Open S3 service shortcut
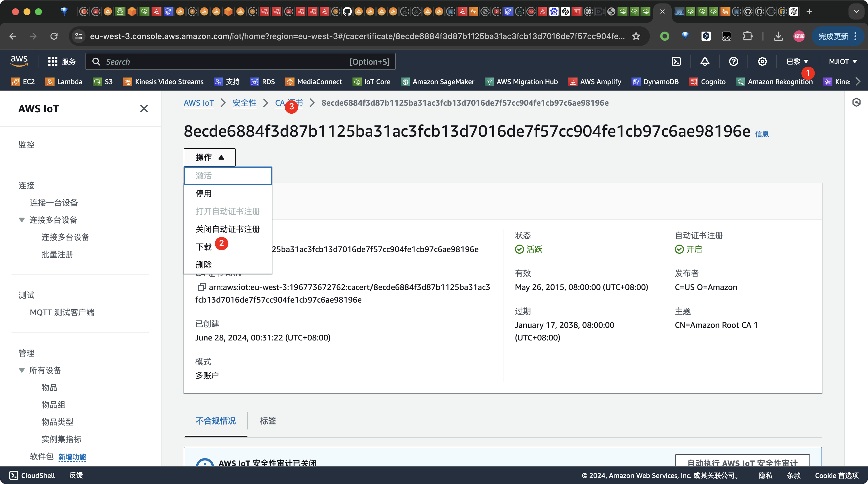The width and height of the screenshot is (868, 484). (x=103, y=82)
